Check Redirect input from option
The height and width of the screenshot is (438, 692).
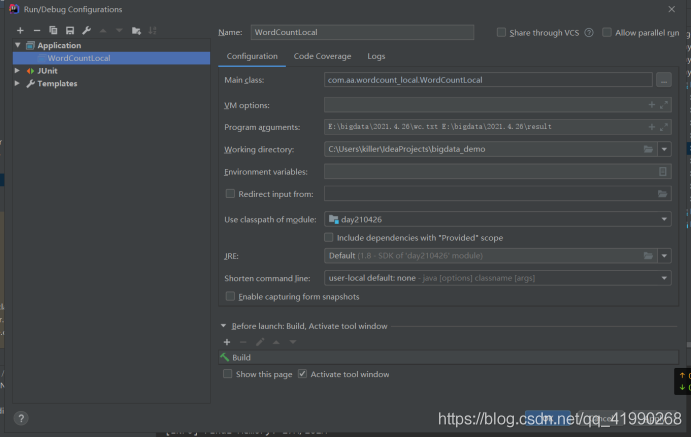pos(230,193)
